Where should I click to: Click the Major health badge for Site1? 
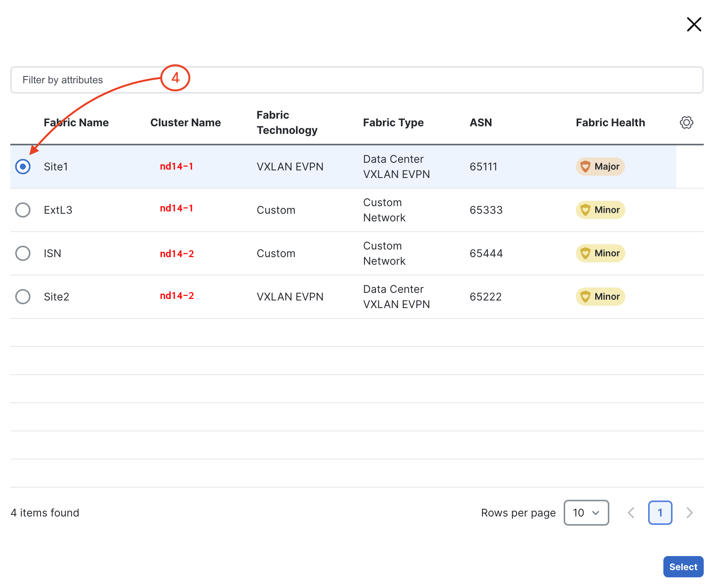[x=600, y=167]
